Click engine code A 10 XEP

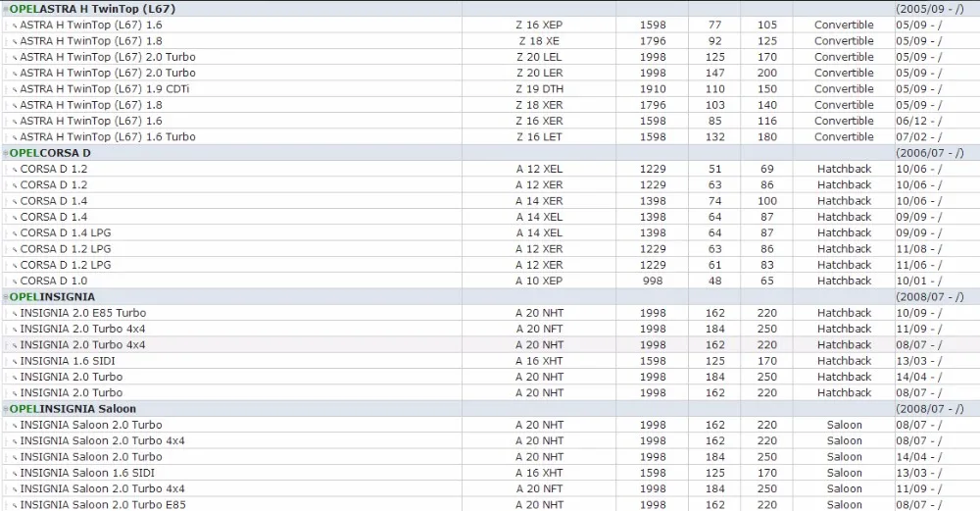tap(539, 281)
